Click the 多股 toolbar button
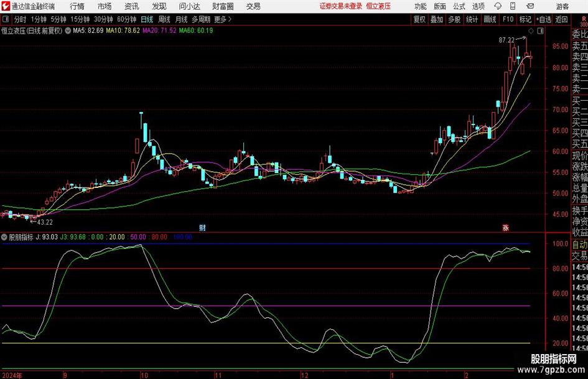This screenshot has height=379, width=588. [454, 19]
